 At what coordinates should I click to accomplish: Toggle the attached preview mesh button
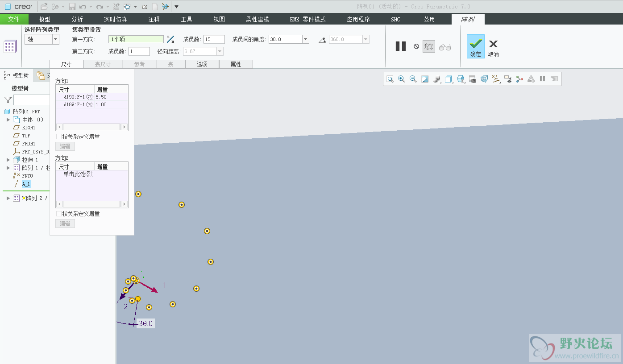pyautogui.click(x=429, y=46)
